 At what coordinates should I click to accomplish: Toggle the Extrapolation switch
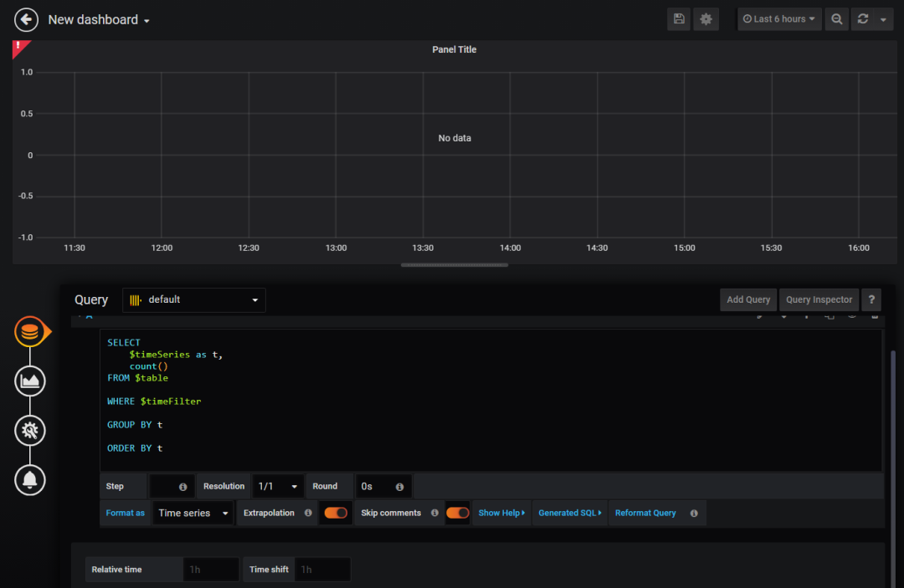tap(336, 513)
